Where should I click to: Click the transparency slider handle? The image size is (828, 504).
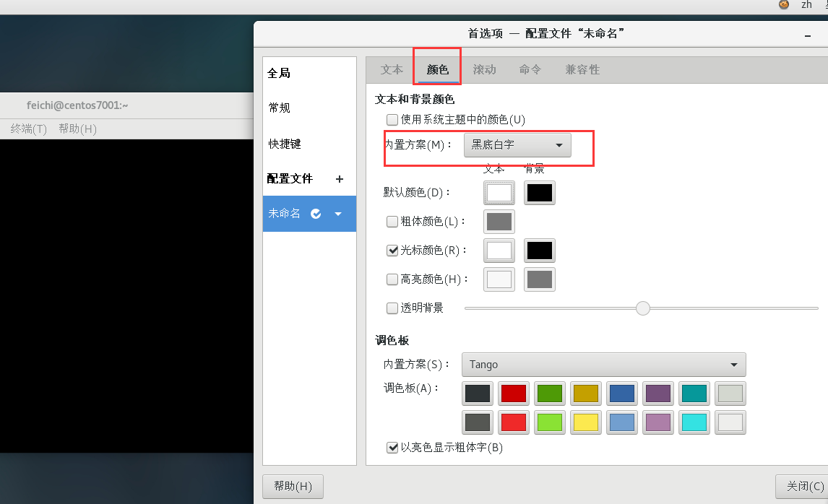coord(642,308)
